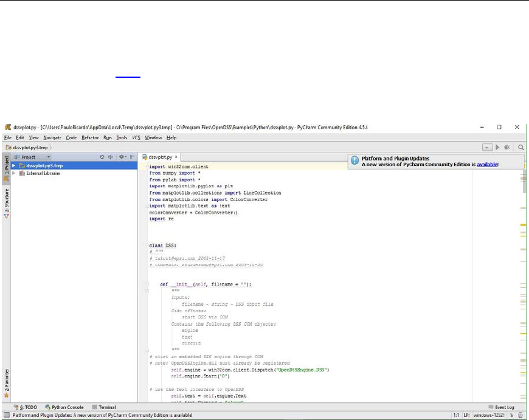The width and height of the screenshot is (529, 420).
Task: Expand External Libraries tree node
Action: (x=14, y=173)
